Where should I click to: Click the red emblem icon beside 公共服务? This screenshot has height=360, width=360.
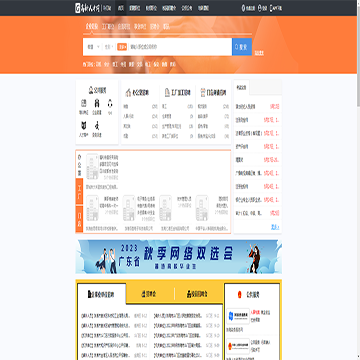click(239, 295)
